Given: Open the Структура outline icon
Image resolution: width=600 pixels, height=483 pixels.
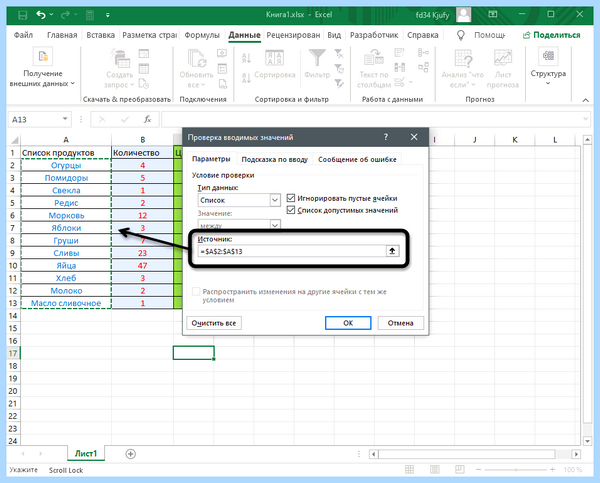Looking at the screenshot, I should [548, 56].
